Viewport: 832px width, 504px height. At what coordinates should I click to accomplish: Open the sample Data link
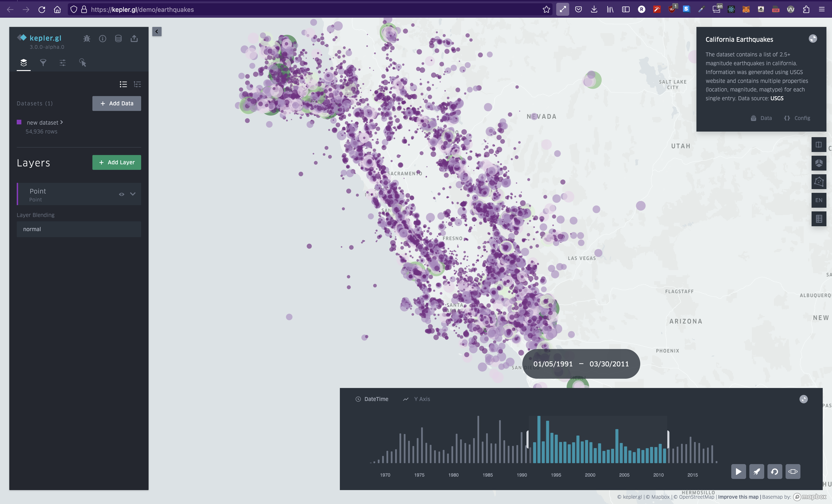[x=761, y=118]
